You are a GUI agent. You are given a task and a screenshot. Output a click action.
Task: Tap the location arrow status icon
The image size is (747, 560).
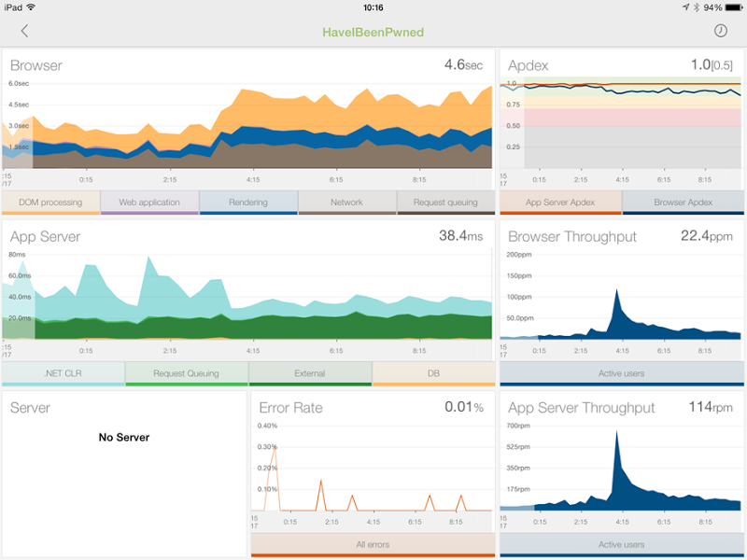(685, 7)
